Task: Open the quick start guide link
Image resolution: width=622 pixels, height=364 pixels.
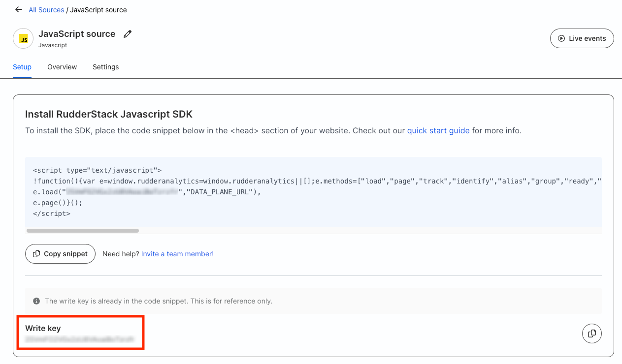Action: point(438,131)
